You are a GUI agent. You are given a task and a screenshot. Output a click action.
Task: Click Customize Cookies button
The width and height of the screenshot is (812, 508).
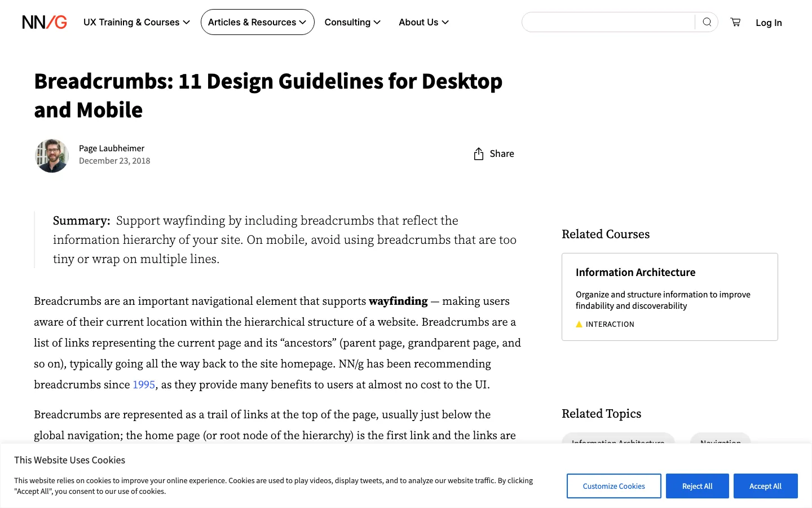pos(614,486)
